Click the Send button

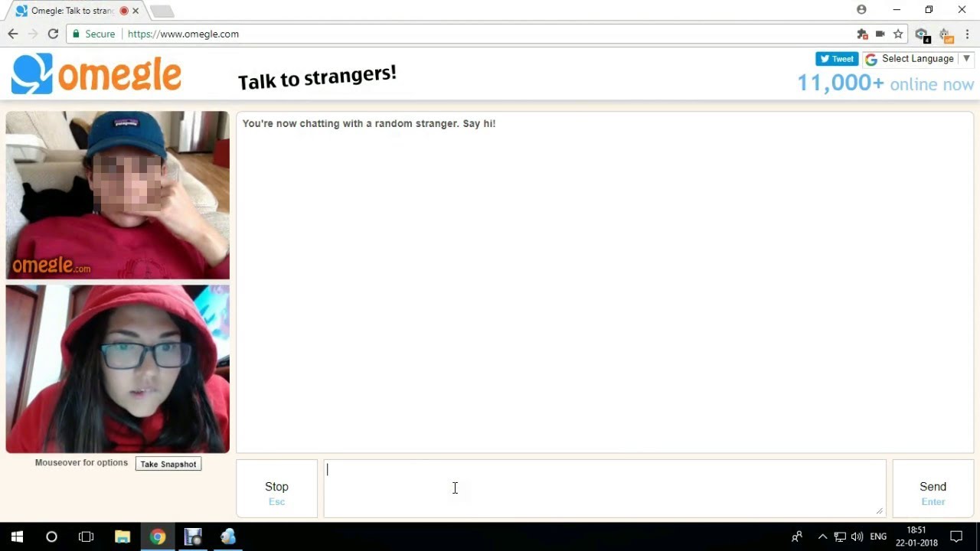tap(933, 488)
